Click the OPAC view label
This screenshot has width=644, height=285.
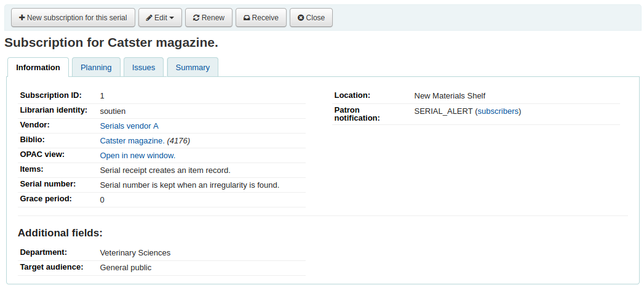click(x=42, y=155)
